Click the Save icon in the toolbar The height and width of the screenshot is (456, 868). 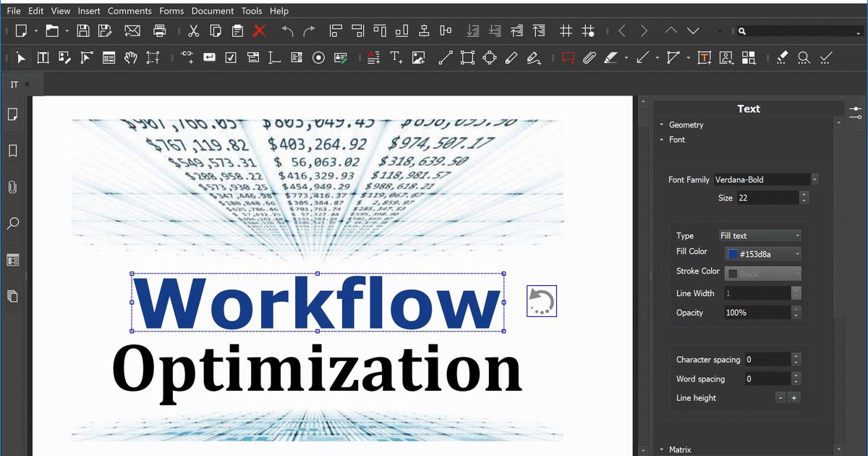tap(83, 30)
